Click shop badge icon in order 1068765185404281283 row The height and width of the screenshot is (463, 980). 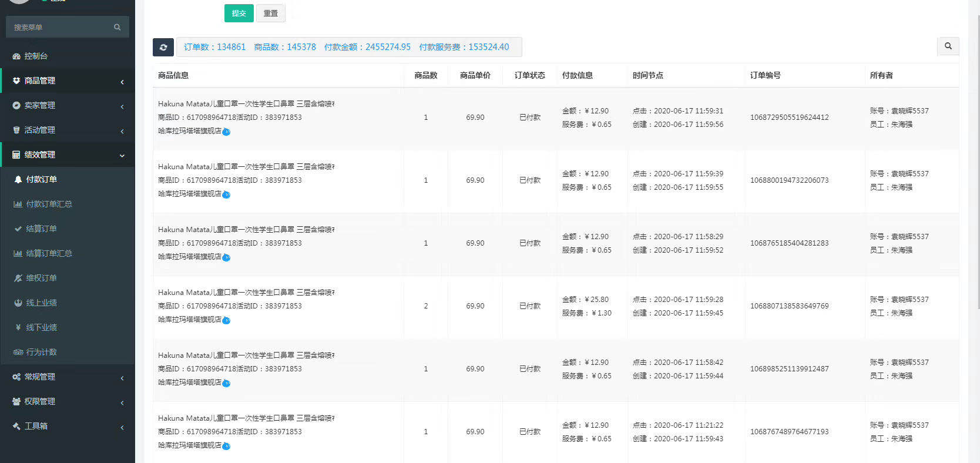pos(226,257)
